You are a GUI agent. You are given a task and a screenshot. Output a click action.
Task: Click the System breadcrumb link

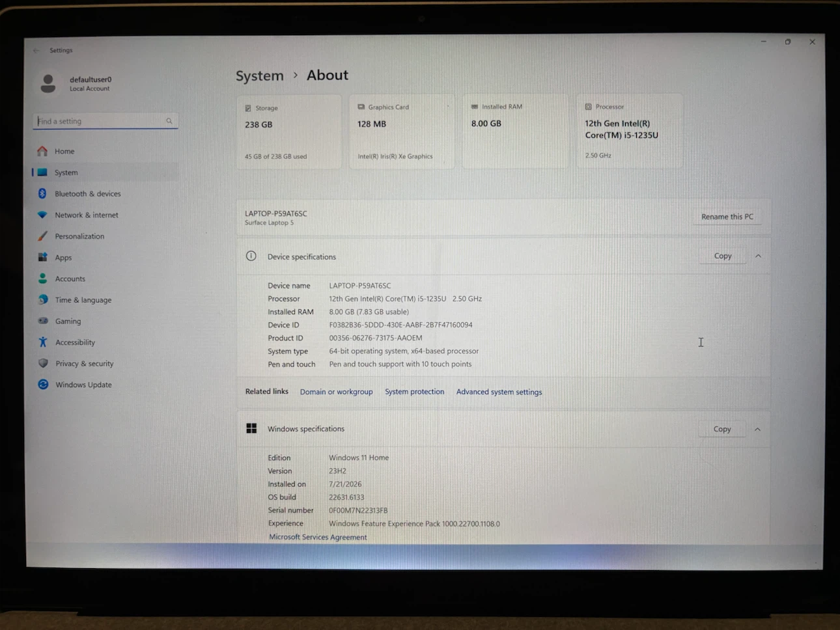click(x=259, y=75)
